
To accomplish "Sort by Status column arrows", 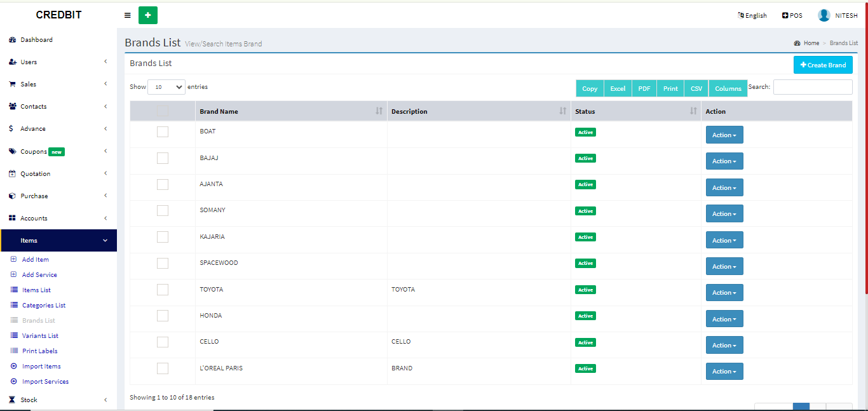I will [693, 111].
